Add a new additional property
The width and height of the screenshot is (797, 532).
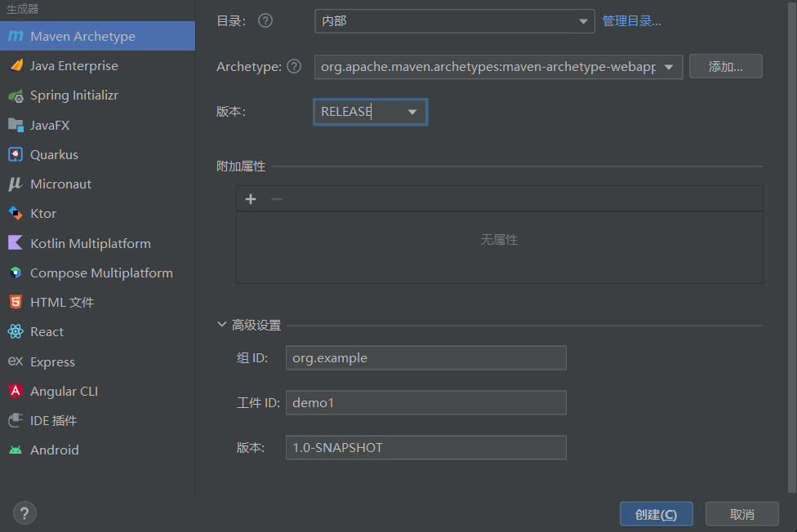point(251,198)
